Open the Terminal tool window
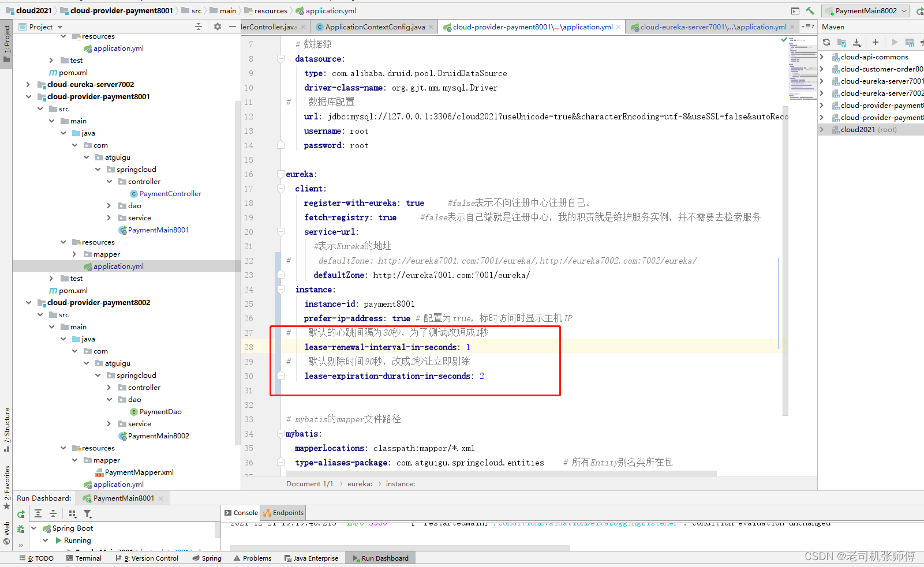This screenshot has height=567, width=924. [84, 558]
